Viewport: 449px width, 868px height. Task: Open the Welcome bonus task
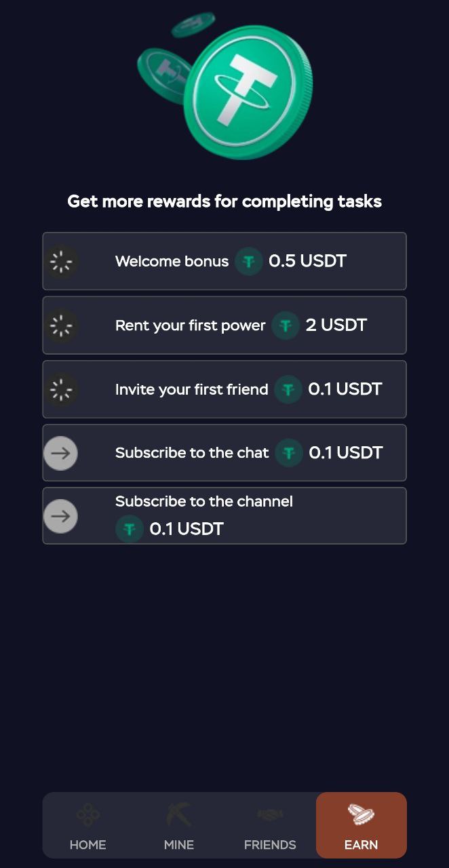coord(224,261)
